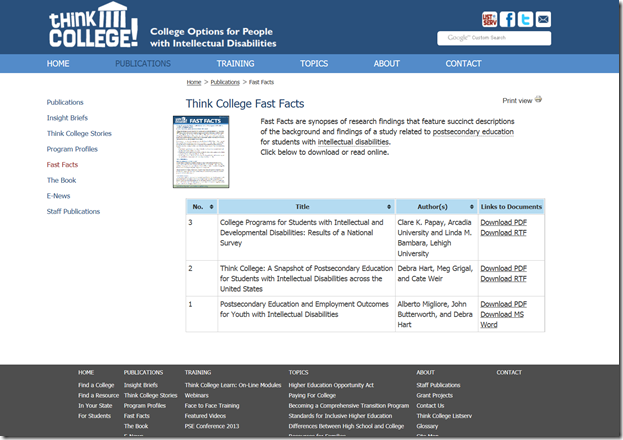The image size is (623, 440).
Task: Click footer link Contact Us
Action: [x=430, y=406]
